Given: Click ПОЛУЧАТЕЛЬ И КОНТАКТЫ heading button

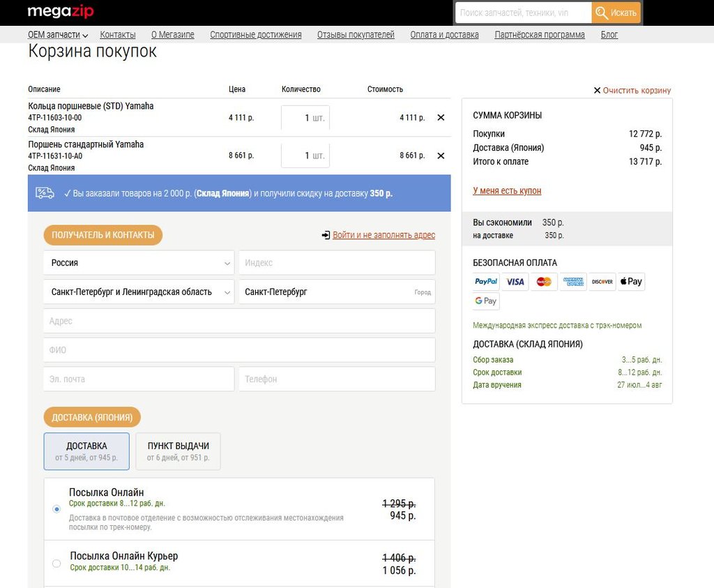Looking at the screenshot, I should tap(103, 235).
